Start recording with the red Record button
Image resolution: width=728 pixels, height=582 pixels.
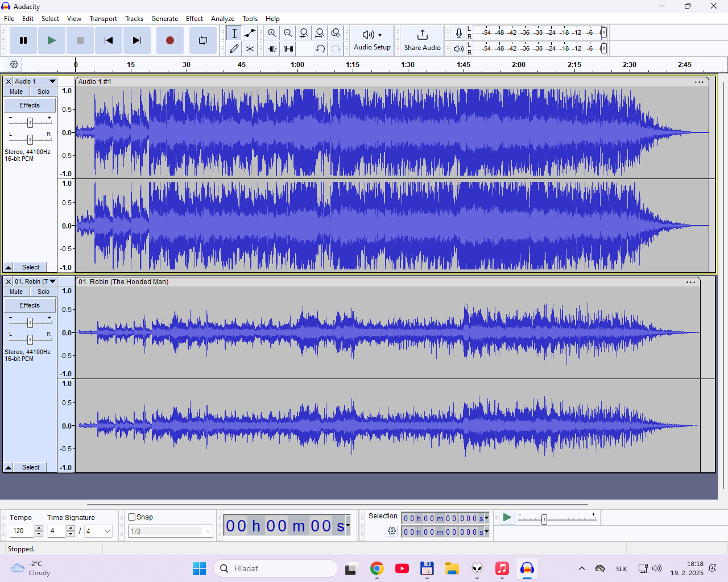point(169,40)
